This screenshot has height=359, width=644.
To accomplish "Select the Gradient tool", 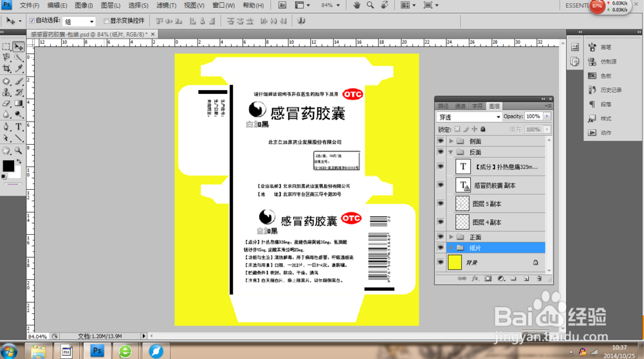I will [x=19, y=104].
